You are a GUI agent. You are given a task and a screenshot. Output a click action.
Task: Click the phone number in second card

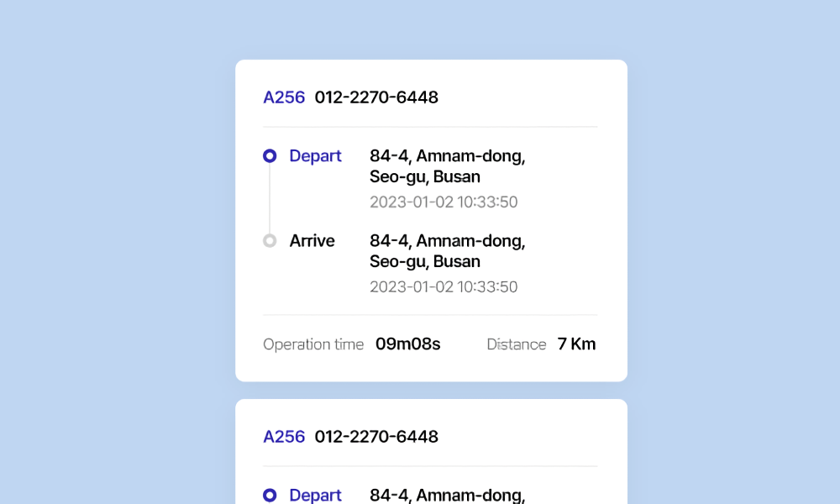[x=376, y=437]
